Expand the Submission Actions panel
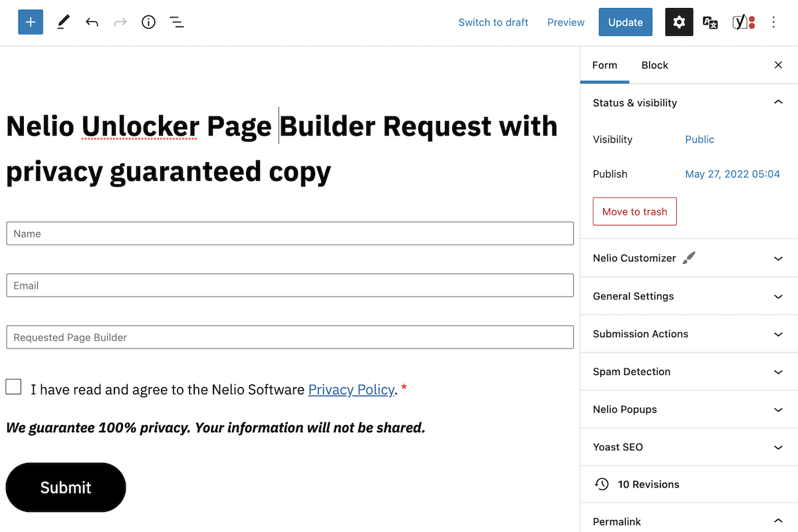This screenshot has width=798, height=532. click(689, 334)
